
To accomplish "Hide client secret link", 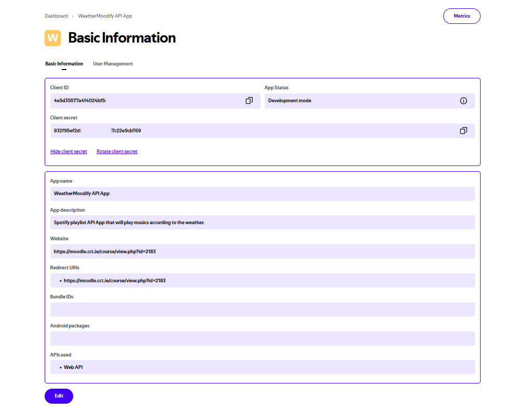I will click(x=69, y=152).
